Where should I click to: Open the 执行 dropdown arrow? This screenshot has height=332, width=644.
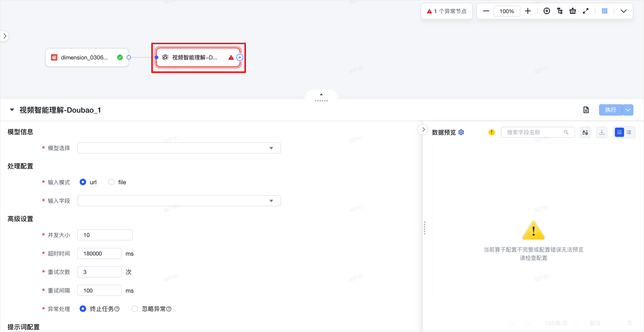pyautogui.click(x=628, y=110)
